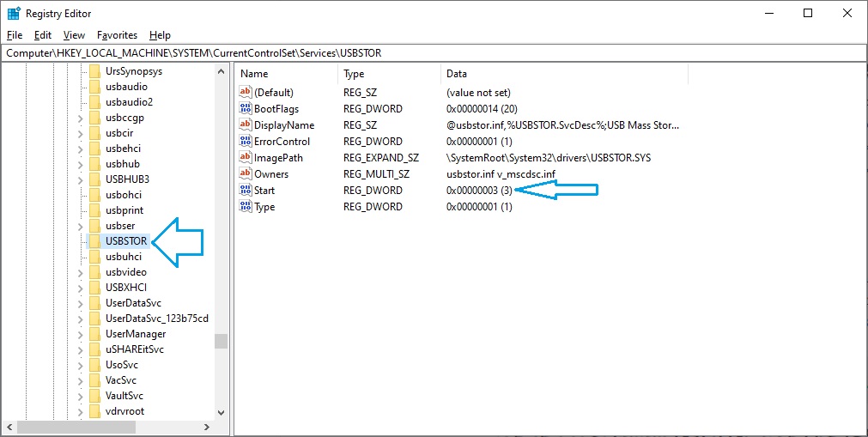Click the tree scroll down arrow

click(221, 412)
